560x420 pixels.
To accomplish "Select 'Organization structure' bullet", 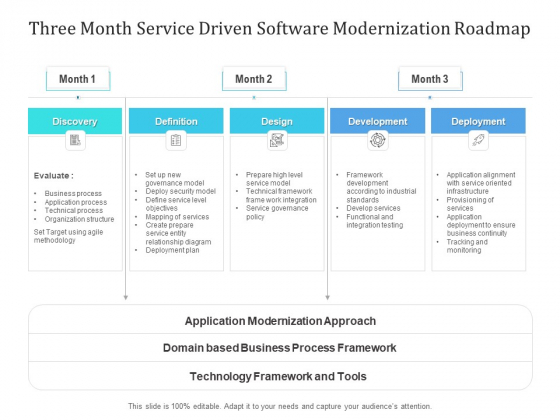I will [x=79, y=219].
